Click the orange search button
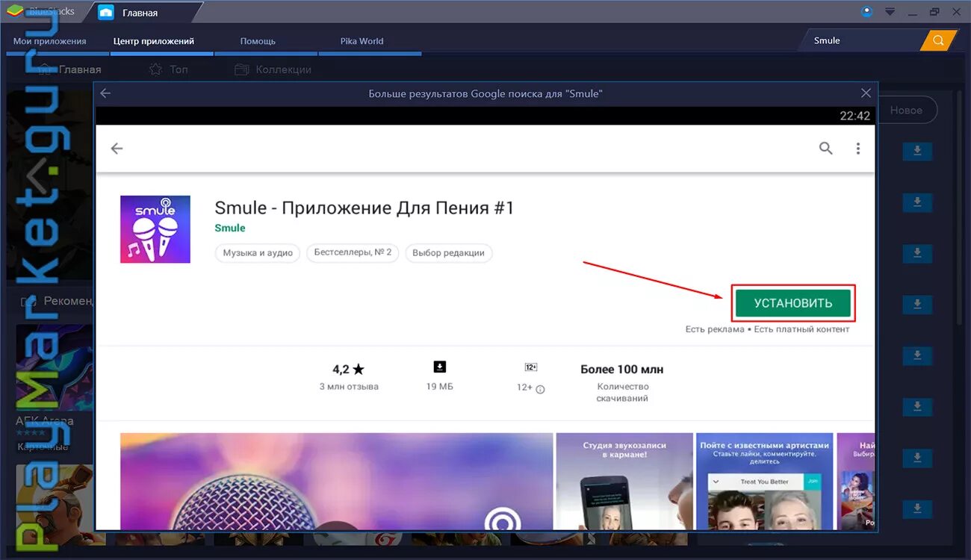Image resolution: width=971 pixels, height=560 pixels. [x=939, y=40]
